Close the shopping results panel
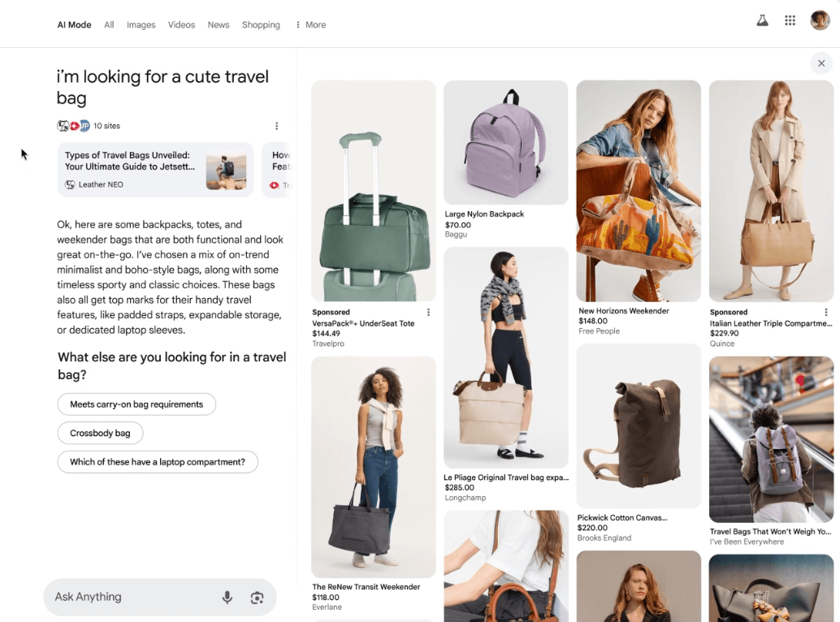 [x=821, y=63]
